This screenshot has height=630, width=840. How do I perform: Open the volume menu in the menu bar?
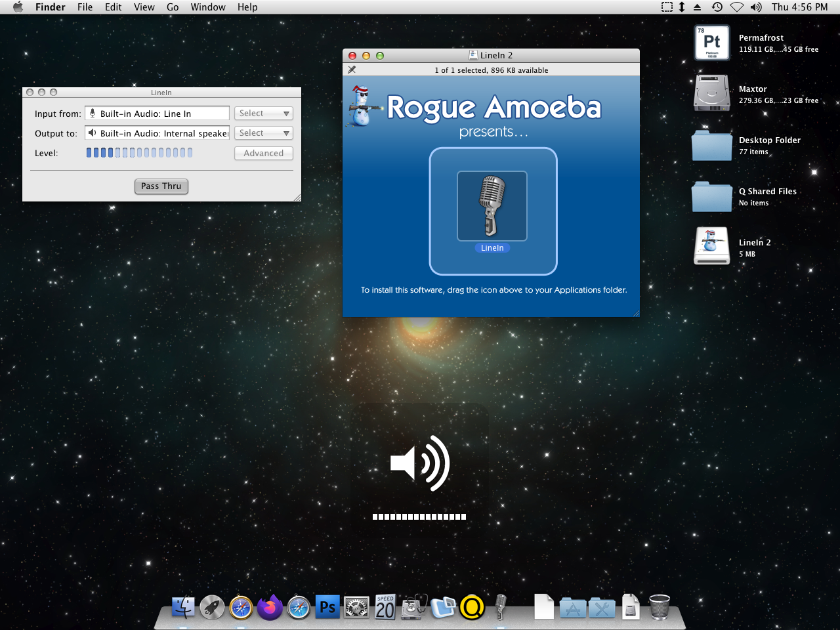click(x=756, y=7)
